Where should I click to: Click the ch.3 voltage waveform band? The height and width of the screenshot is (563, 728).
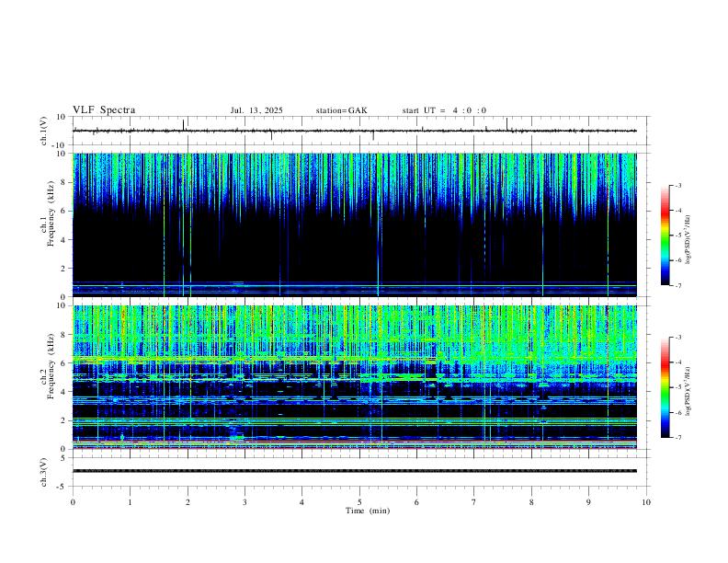(x=354, y=471)
